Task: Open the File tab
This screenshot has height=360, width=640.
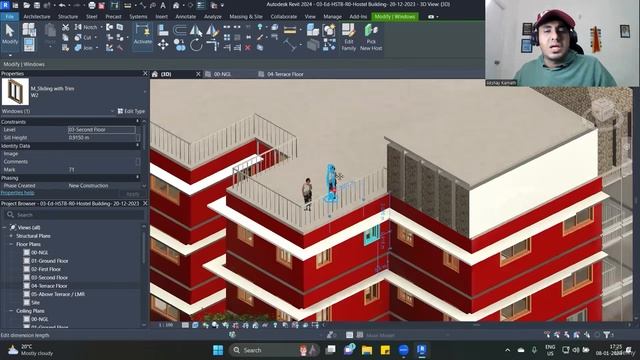Action: pyautogui.click(x=9, y=17)
